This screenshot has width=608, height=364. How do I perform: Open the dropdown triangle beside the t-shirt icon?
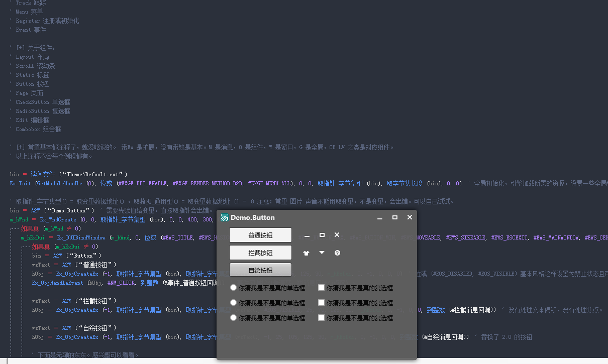click(322, 253)
